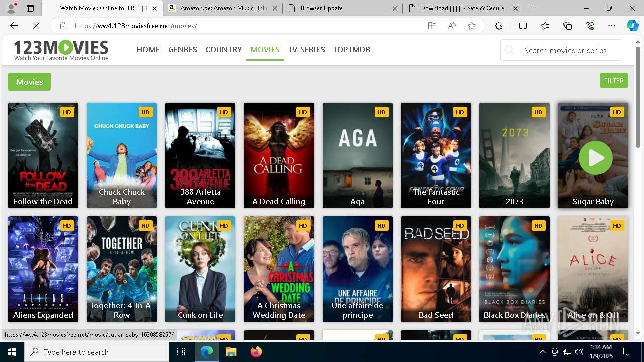Launch Firefox from the taskbar

[x=256, y=352]
